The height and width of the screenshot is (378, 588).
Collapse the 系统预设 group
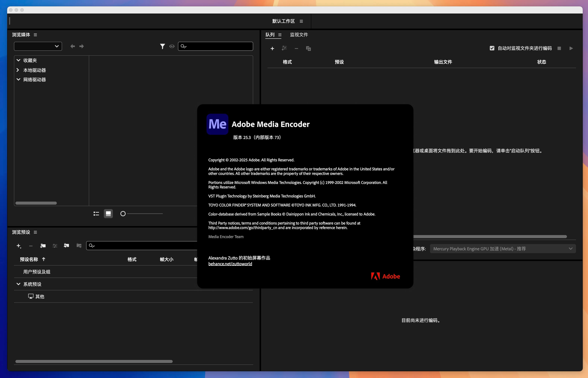(x=18, y=284)
